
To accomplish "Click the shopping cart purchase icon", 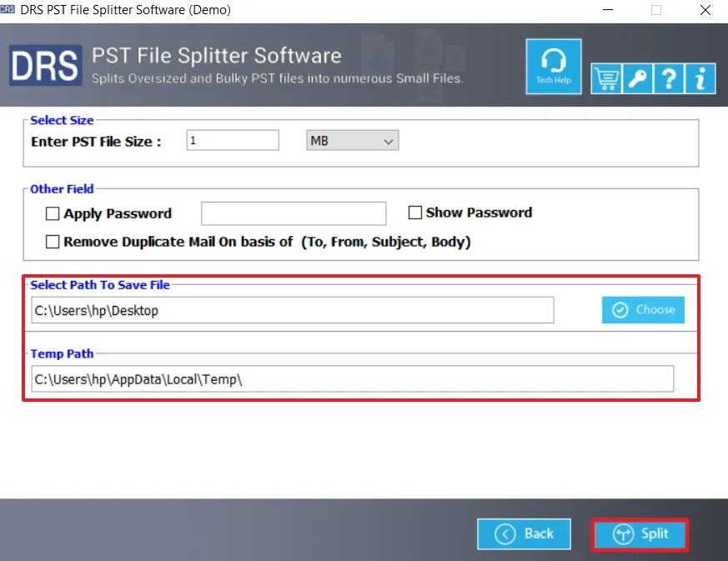I will (x=606, y=78).
